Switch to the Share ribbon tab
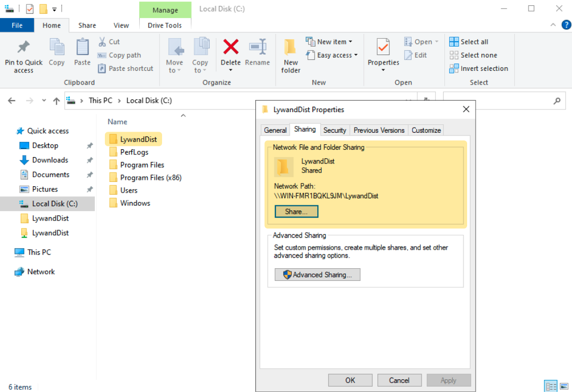 click(87, 25)
